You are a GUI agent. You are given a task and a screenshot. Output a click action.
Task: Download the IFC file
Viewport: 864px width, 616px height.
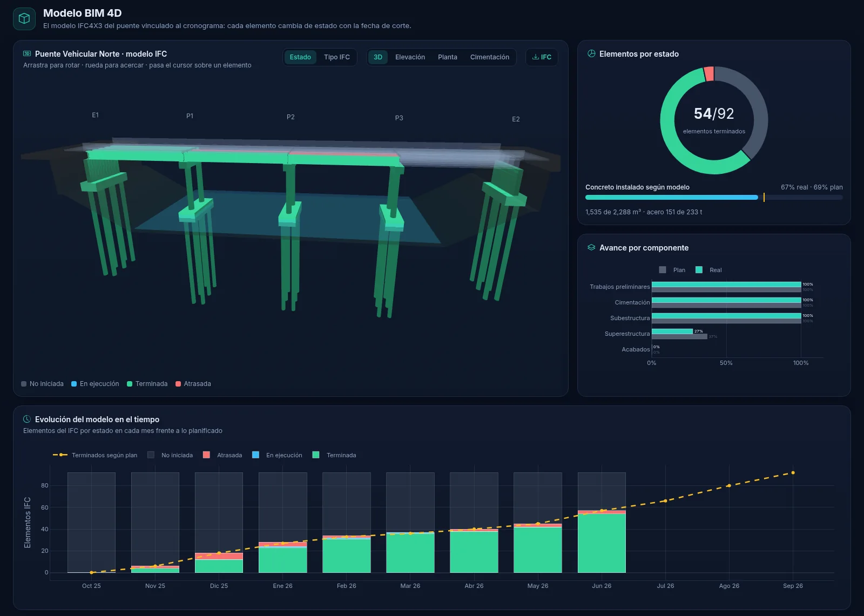click(x=542, y=57)
